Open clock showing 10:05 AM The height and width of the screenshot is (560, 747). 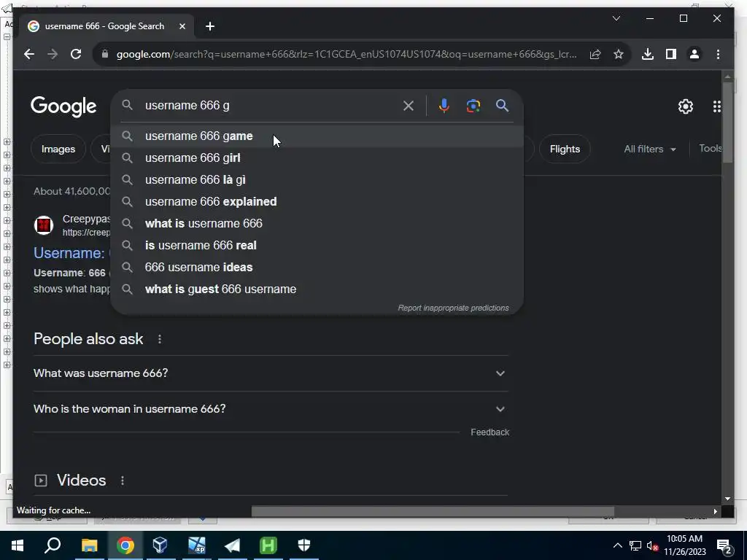click(684, 545)
